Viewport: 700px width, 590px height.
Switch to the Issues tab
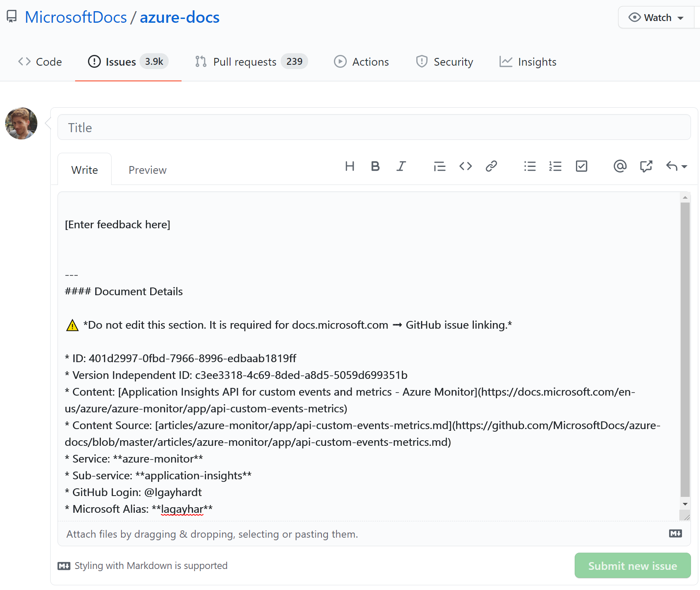pos(128,62)
